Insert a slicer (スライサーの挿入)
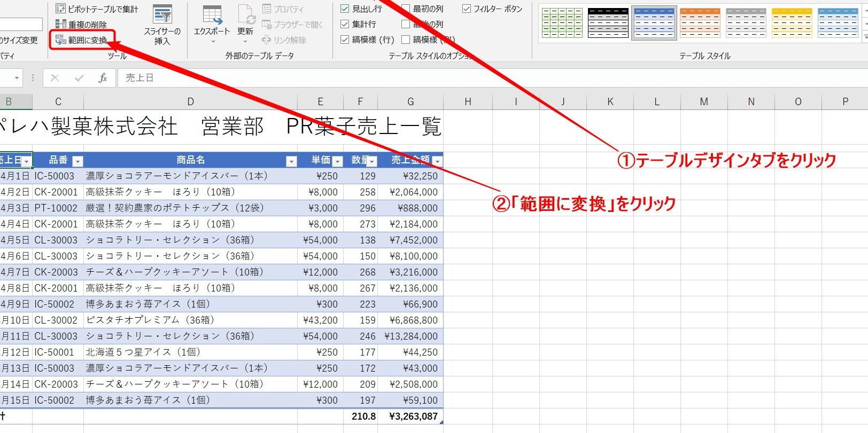 tap(162, 25)
